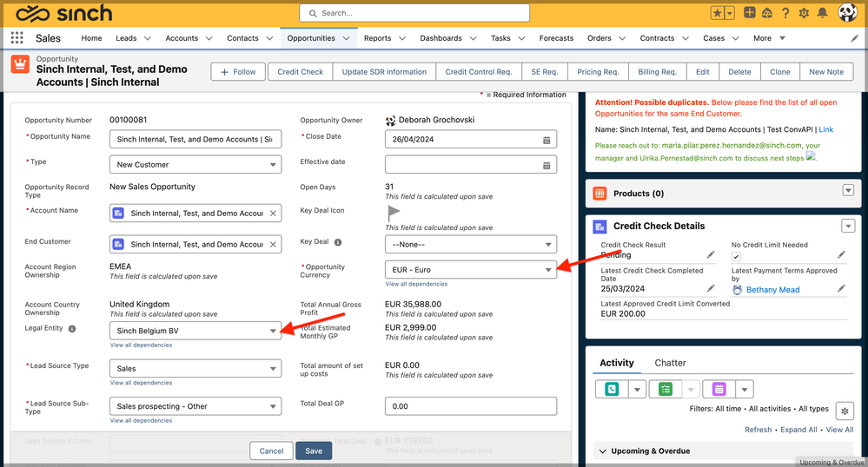Click the duplicate opportunity Link
The image size is (868, 467).
click(x=826, y=129)
